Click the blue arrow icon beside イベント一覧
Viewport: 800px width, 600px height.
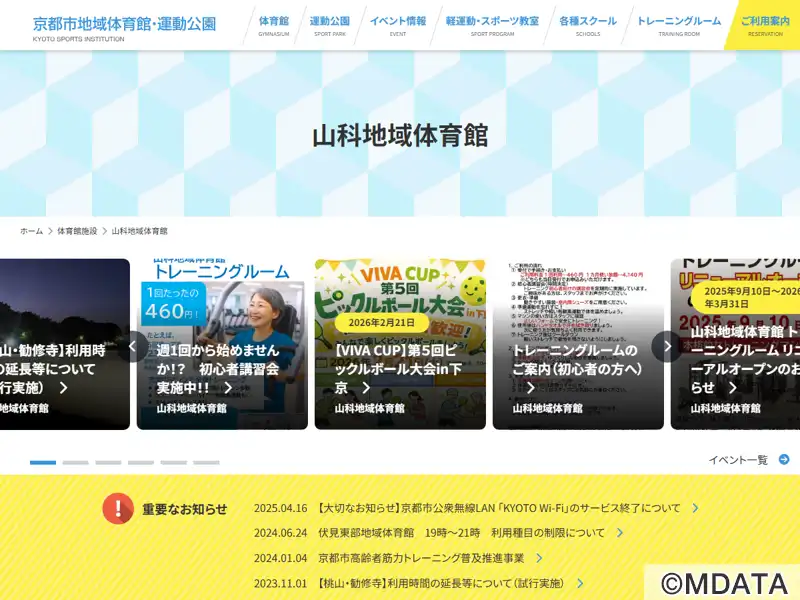[784, 460]
